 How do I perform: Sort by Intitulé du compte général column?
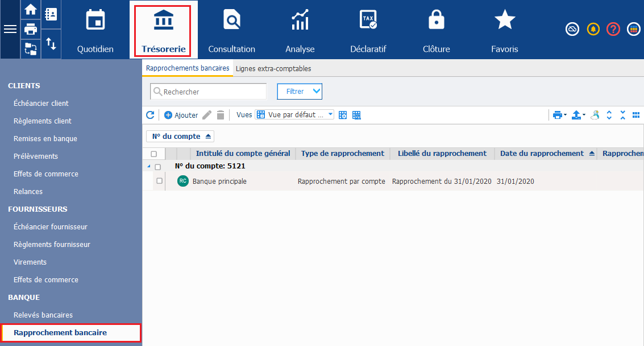[x=243, y=154]
